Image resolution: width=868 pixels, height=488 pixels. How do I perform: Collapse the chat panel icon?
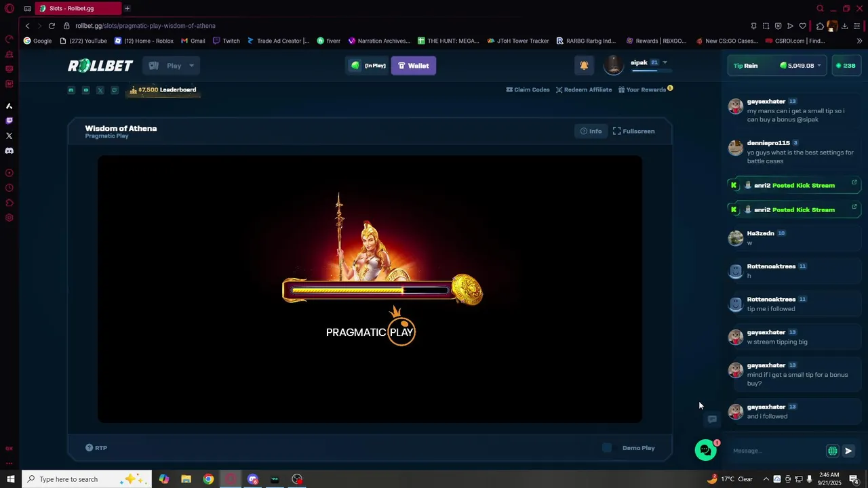tap(712, 420)
